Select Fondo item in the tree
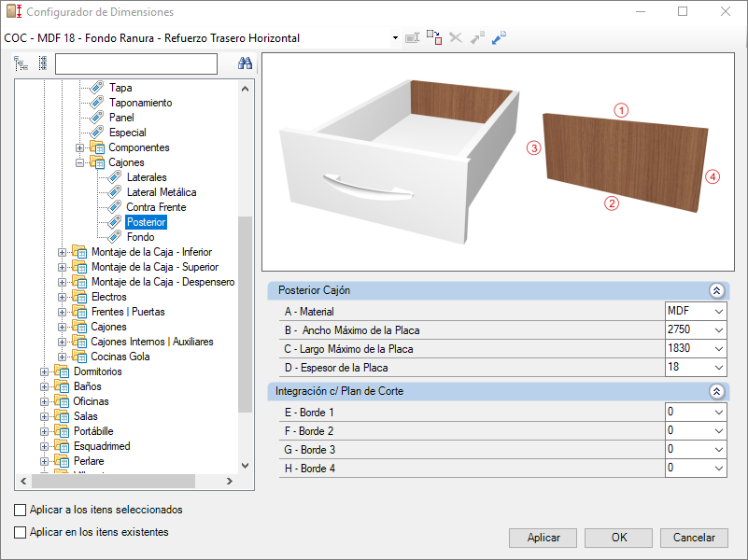748x560 pixels. (140, 237)
